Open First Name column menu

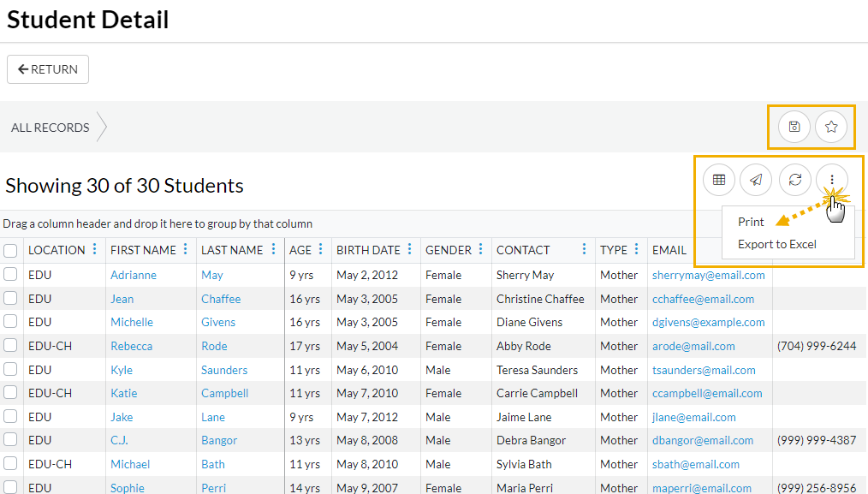[x=185, y=250]
